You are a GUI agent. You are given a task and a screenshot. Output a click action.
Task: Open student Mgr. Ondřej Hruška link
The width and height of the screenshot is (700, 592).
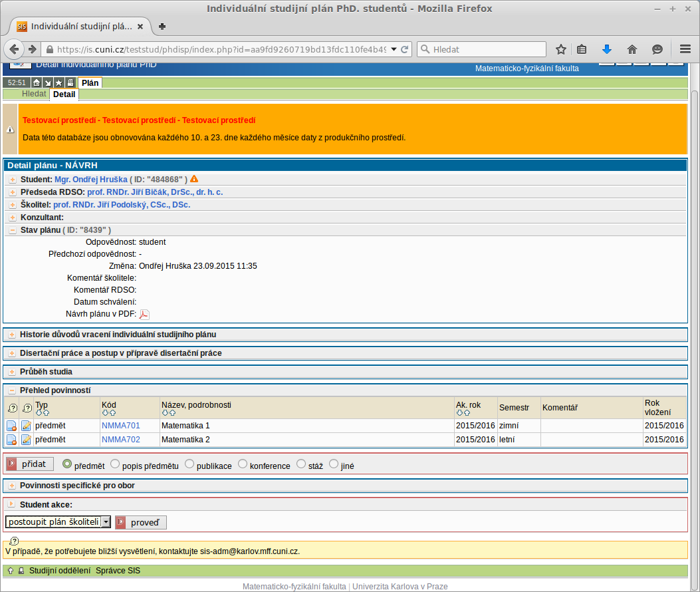[x=91, y=180]
